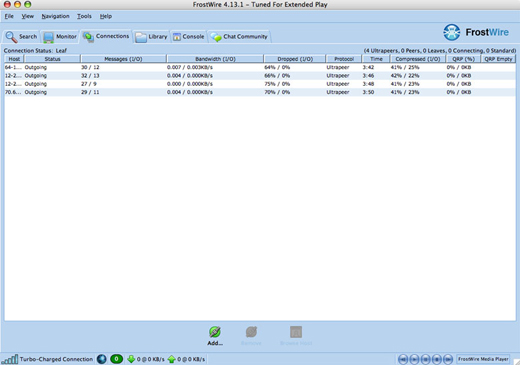Viewport: 520px width, 365px height.
Task: Click the 4 Ultrapeers summary text
Action: coord(440,51)
